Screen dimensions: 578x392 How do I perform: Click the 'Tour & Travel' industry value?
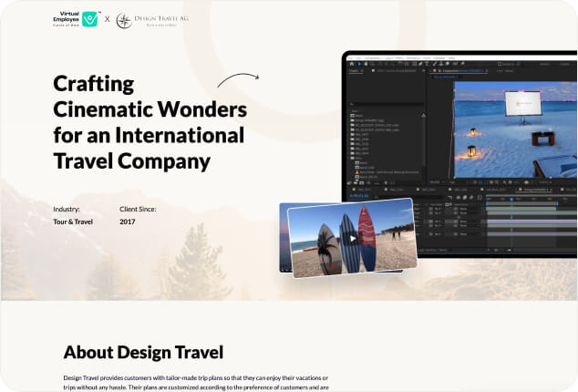point(73,222)
